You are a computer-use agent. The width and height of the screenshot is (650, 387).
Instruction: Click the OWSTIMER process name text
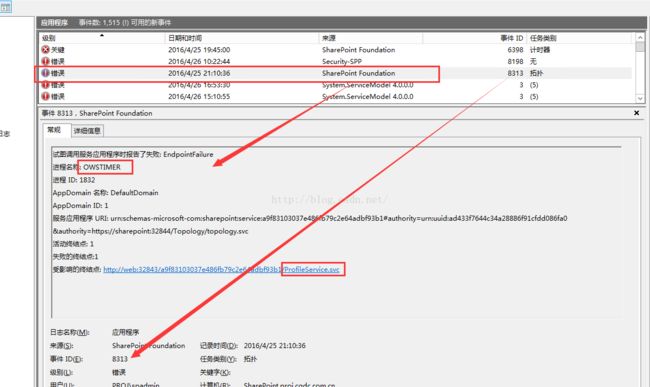(102, 167)
